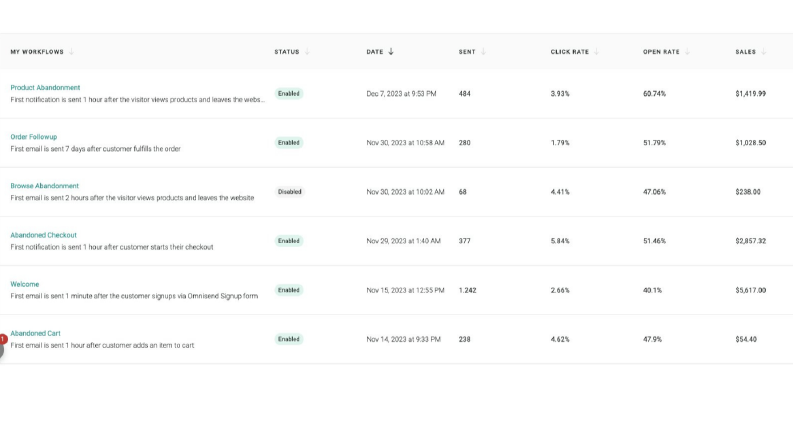The width and height of the screenshot is (793, 446).
Task: Click Disabled status badge for Browse Abandonment
Action: coord(289,192)
